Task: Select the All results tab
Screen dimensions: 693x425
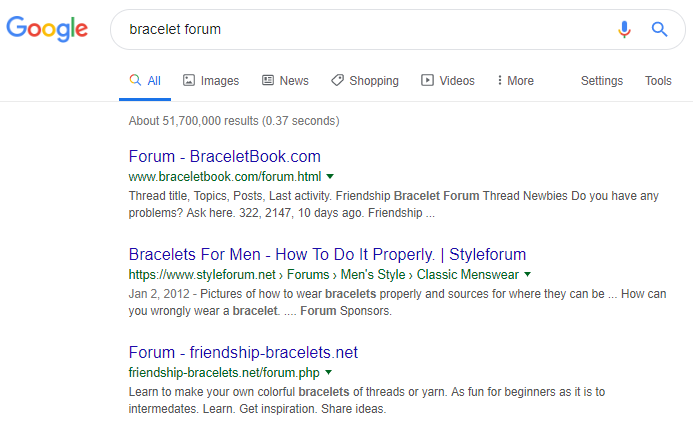Action: [145, 81]
